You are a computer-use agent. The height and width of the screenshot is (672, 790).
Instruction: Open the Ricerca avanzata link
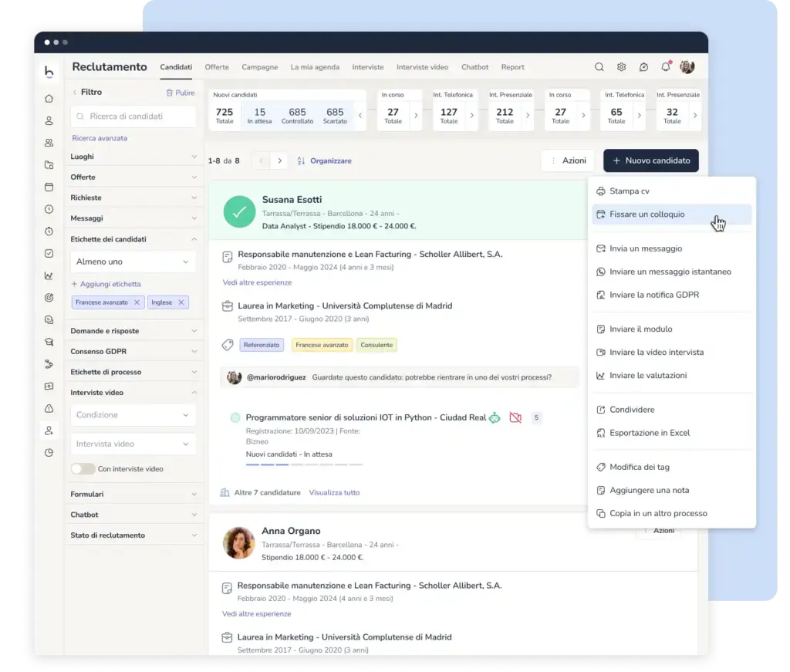(100, 138)
